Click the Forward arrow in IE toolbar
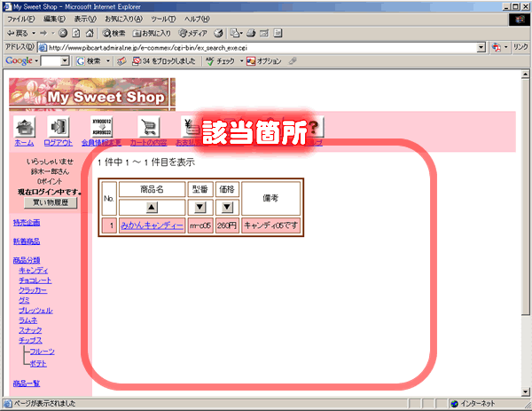 point(43,33)
